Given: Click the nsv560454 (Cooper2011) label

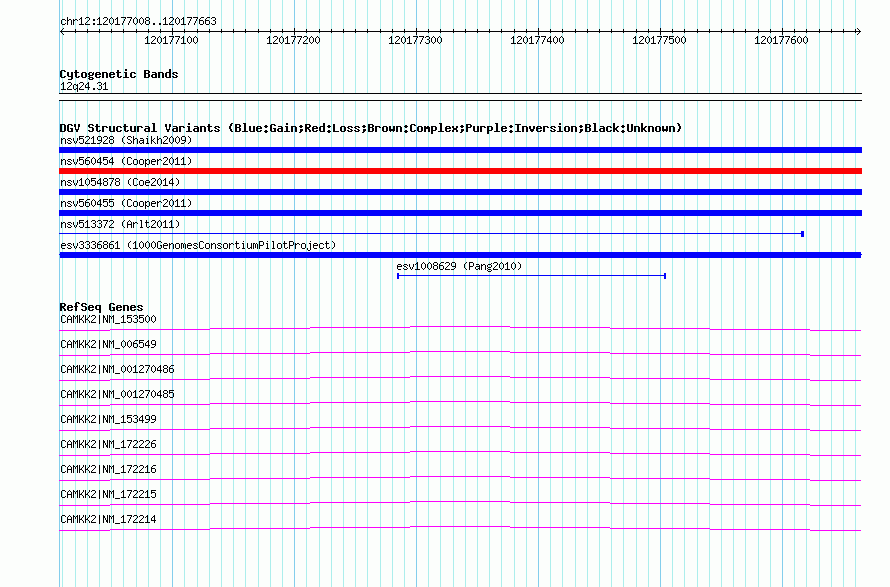Looking at the screenshot, I should point(126,161).
